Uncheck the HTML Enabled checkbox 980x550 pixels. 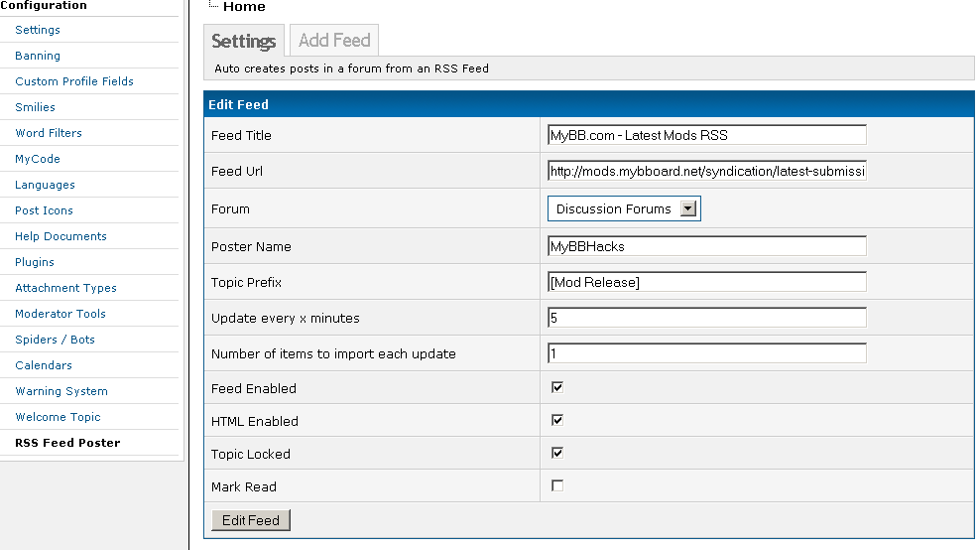(x=557, y=420)
